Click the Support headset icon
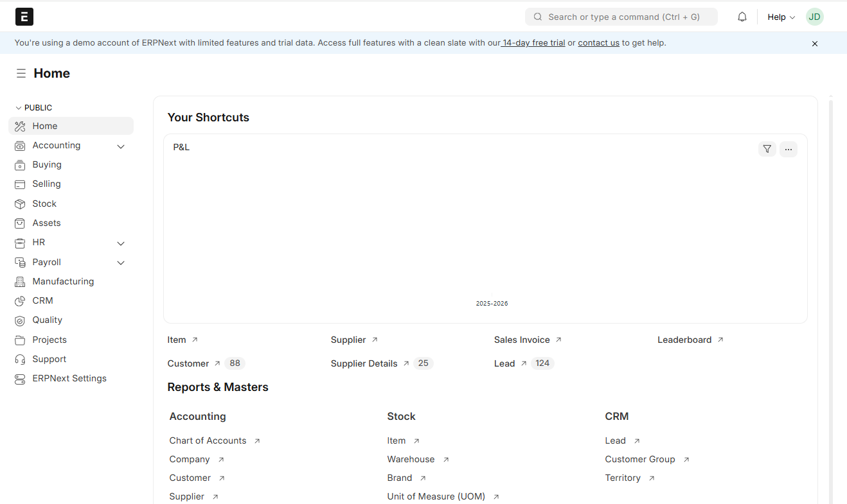This screenshot has width=847, height=504. [20, 359]
